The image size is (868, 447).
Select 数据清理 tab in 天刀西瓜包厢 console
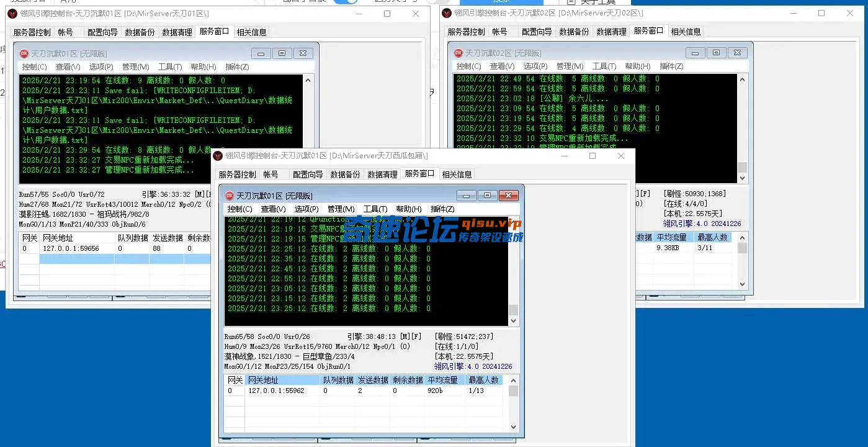[x=382, y=174]
